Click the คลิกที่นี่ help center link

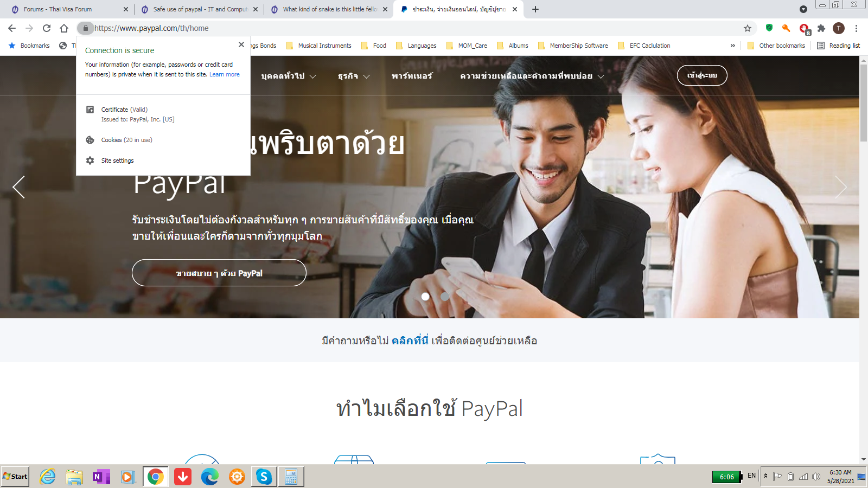pos(410,341)
